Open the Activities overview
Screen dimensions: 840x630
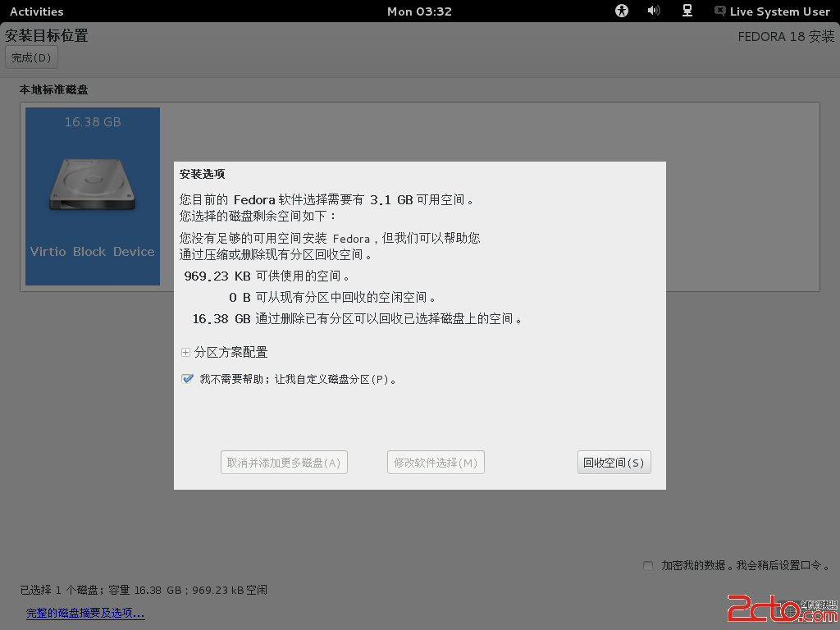coord(36,11)
